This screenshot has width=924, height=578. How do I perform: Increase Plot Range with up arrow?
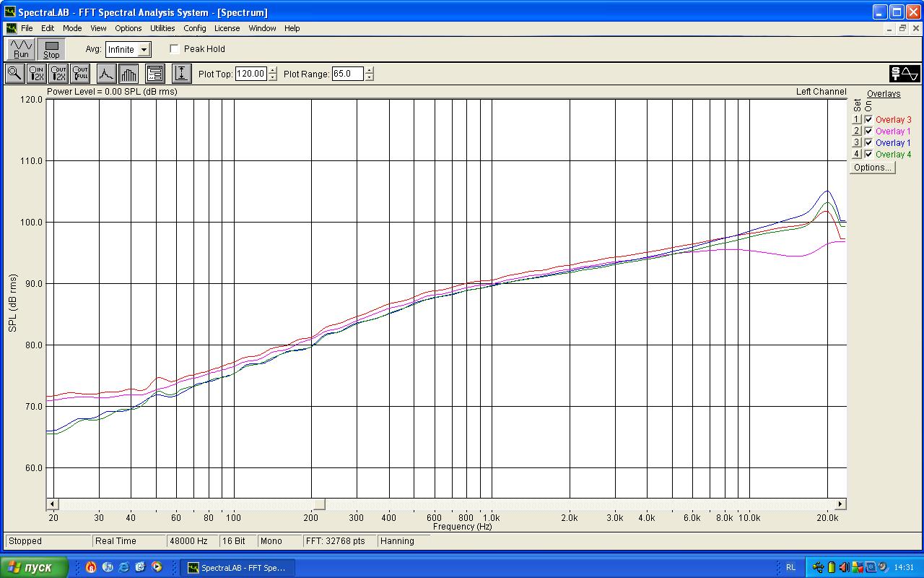tap(370, 70)
